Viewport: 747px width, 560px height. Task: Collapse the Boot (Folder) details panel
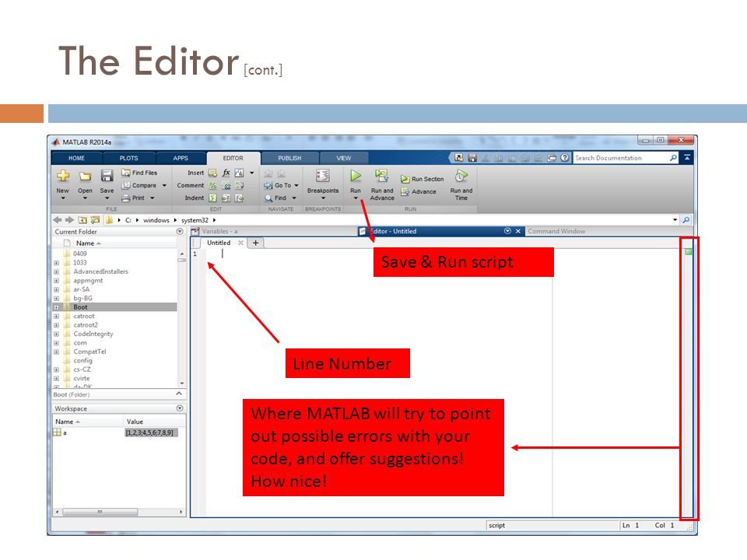(179, 394)
